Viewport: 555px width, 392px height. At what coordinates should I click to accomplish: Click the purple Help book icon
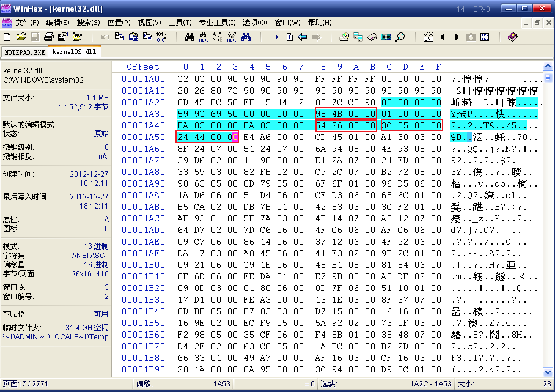513,37
